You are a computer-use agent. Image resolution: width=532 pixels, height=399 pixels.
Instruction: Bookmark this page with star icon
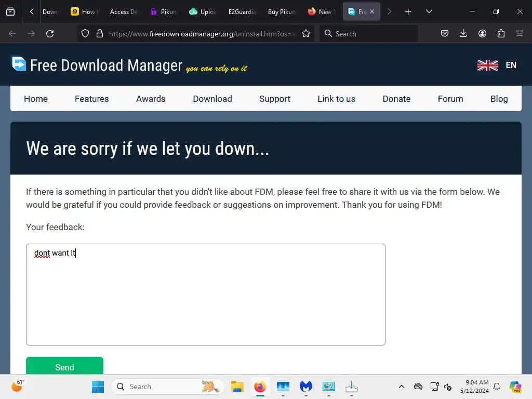tap(306, 34)
